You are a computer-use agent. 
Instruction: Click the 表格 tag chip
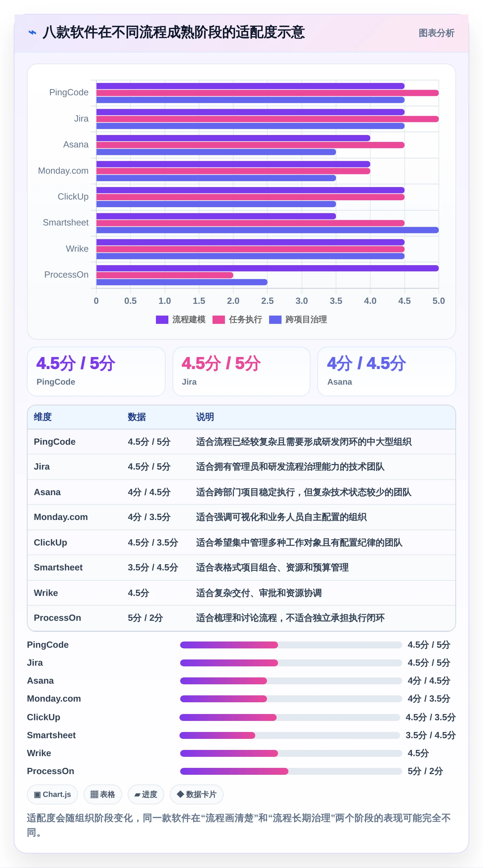[103, 794]
